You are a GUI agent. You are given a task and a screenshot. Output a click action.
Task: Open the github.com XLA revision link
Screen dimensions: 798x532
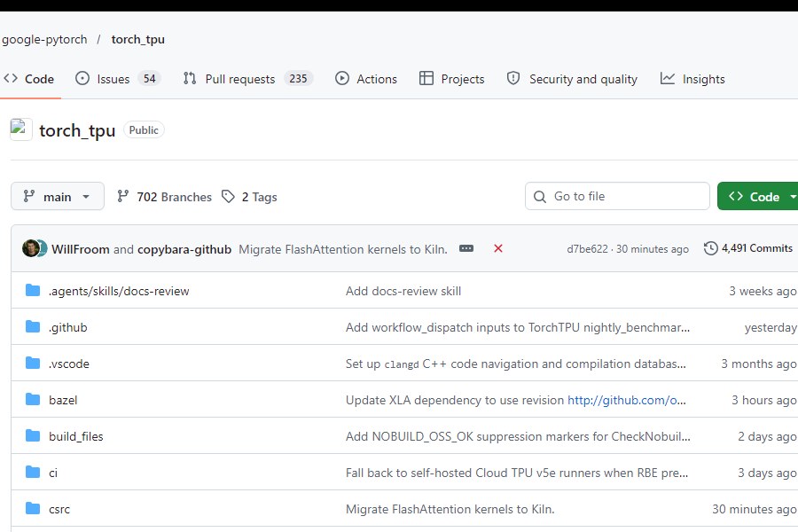(627, 400)
